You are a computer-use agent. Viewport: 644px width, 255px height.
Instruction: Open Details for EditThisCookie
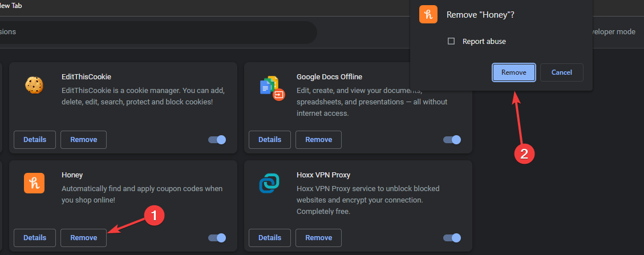(35, 140)
